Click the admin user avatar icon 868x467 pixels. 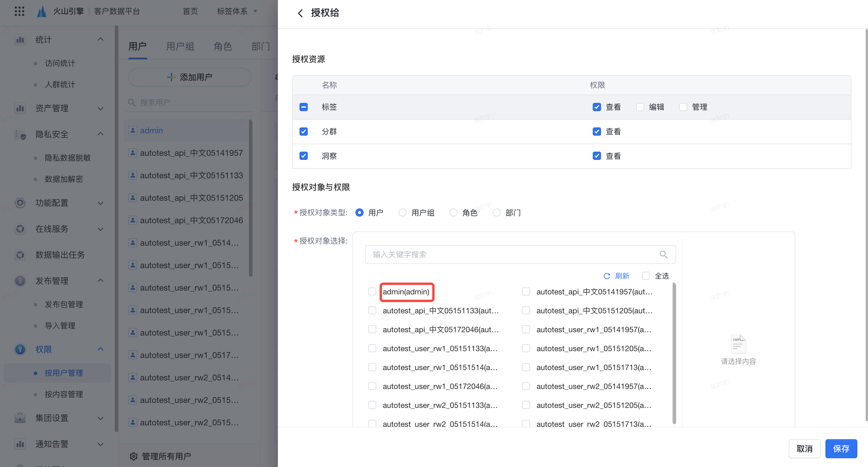(x=133, y=130)
